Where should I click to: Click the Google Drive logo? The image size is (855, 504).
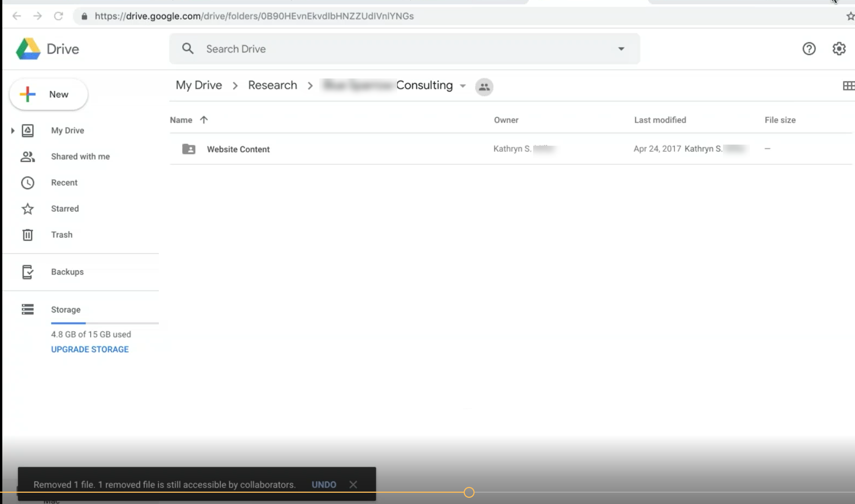[x=28, y=49]
